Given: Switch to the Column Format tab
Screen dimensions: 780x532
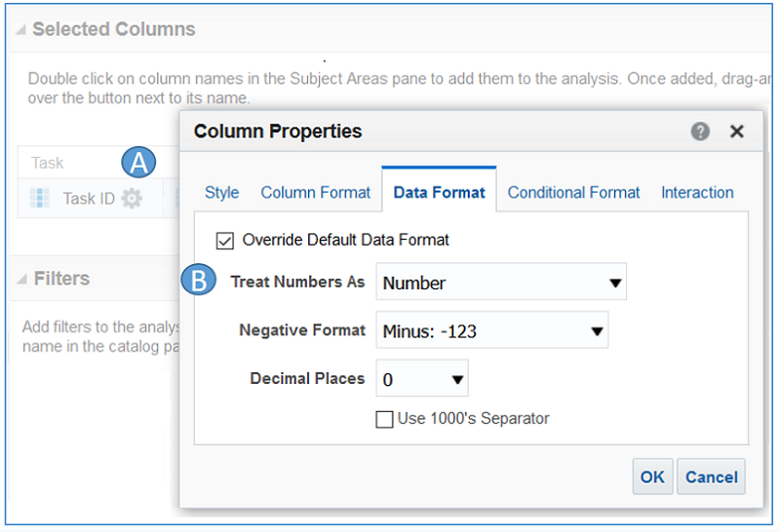Looking at the screenshot, I should click(x=315, y=193).
